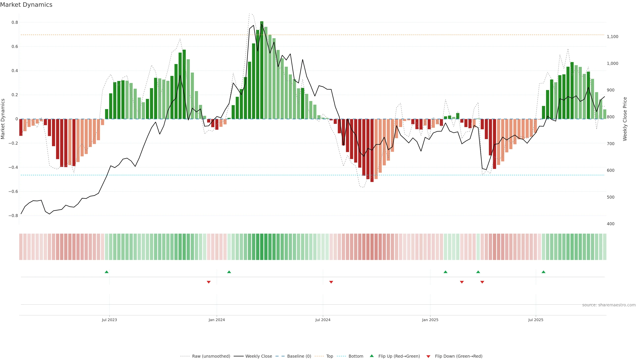This screenshot has width=644, height=362.
Task: Click the green flip-up marker after Jul 2025
Action: [x=543, y=272]
